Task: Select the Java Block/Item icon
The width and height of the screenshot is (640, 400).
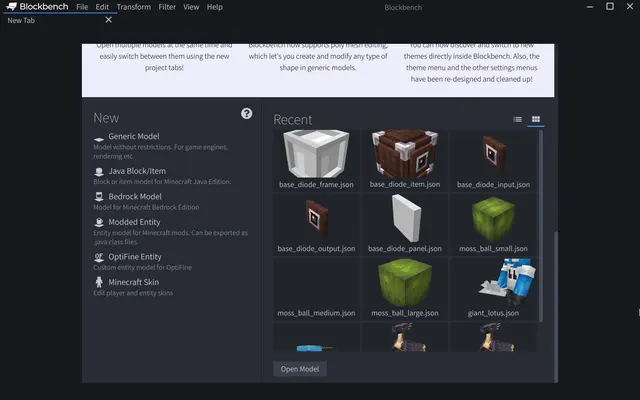Action: point(99,171)
